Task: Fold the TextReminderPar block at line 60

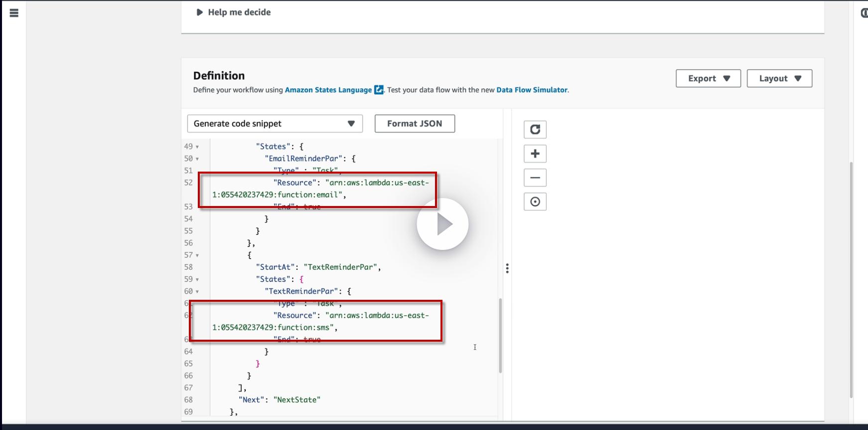Action: [197, 292]
